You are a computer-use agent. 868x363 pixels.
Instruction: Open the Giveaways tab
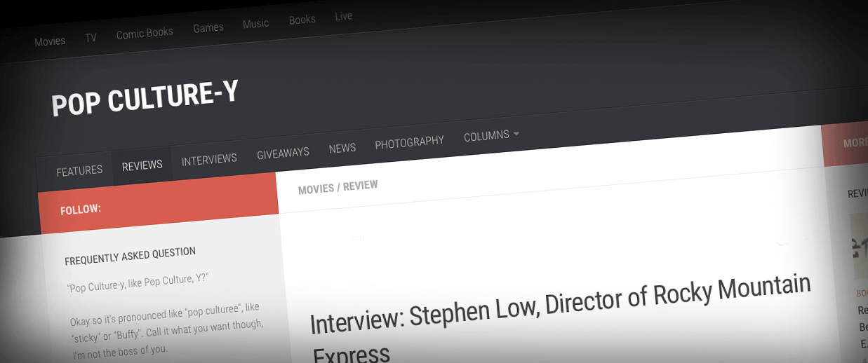283,153
